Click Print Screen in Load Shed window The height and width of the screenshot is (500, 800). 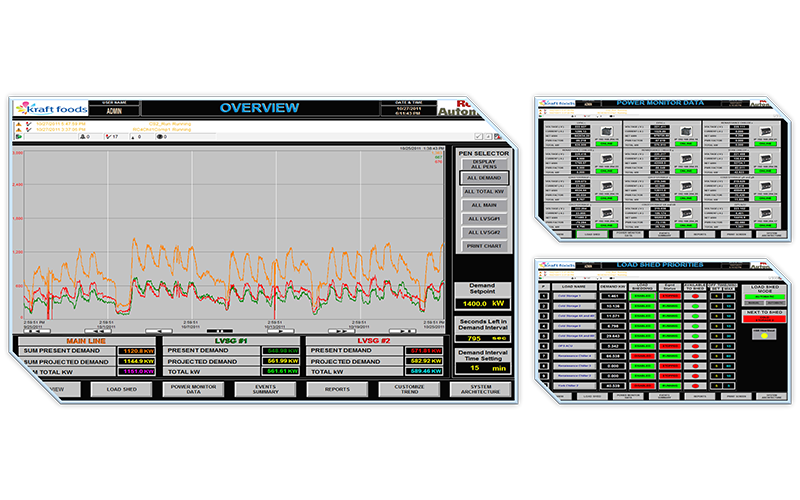736,396
